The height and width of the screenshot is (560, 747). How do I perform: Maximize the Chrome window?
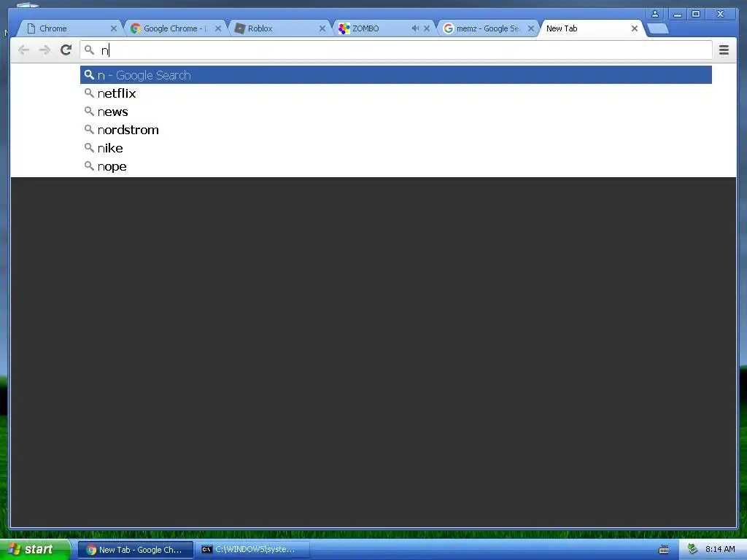[696, 14]
